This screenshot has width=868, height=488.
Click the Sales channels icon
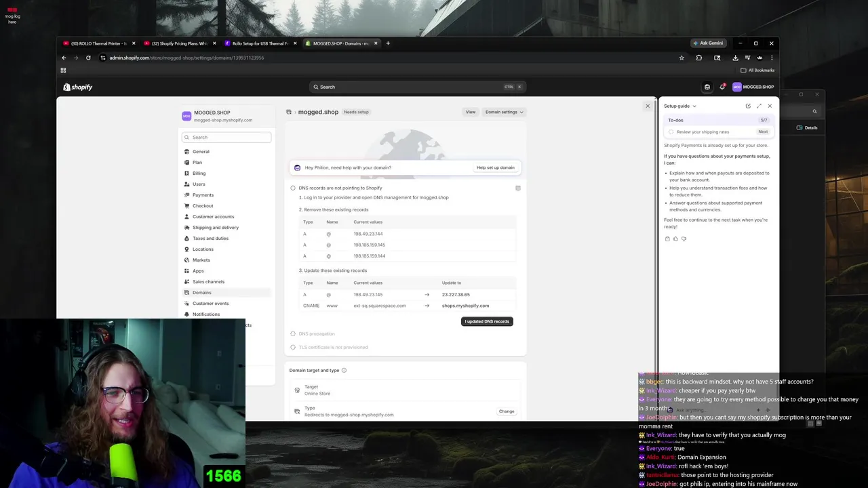click(186, 282)
